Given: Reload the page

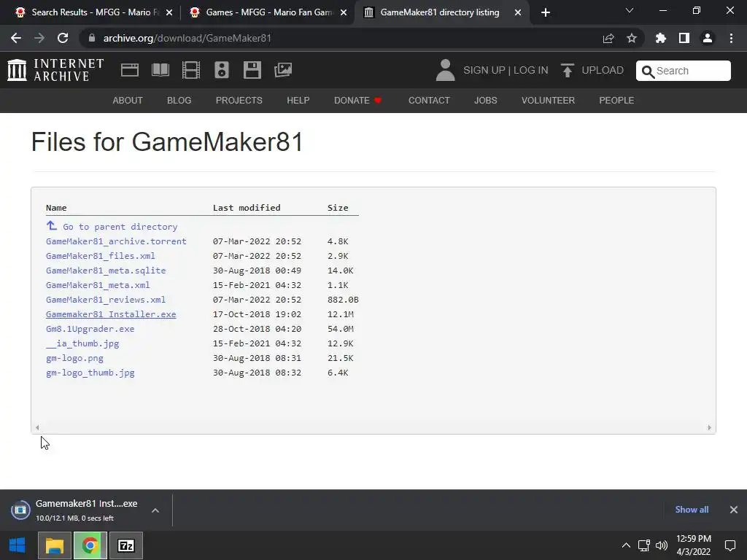Looking at the screenshot, I should pyautogui.click(x=63, y=38).
